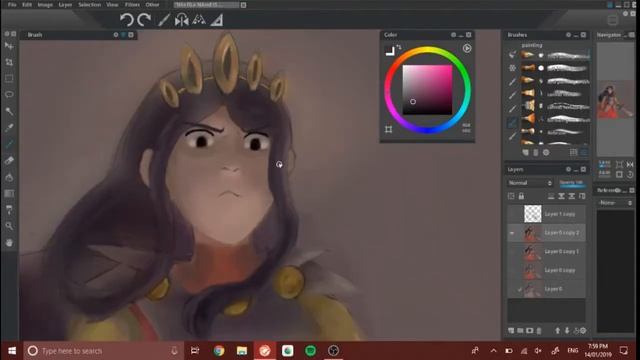Open the Other menu
The width and height of the screenshot is (640, 360).
pos(152,4)
